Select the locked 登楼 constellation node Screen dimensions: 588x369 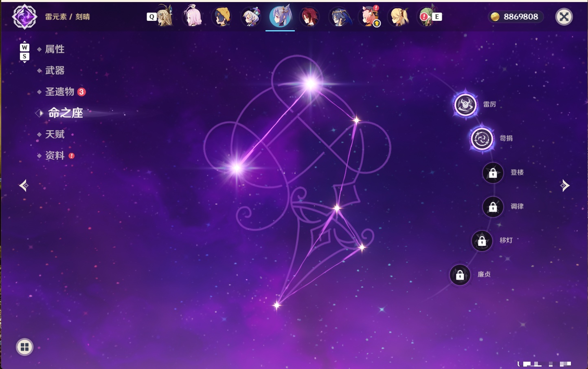493,173
